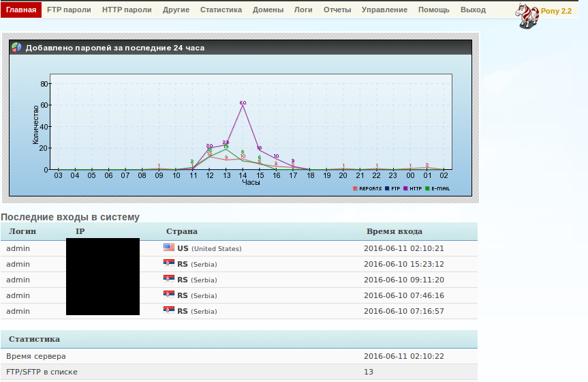This screenshot has width=588, height=382.
Task: Select the Домены menu item
Action: pos(268,10)
